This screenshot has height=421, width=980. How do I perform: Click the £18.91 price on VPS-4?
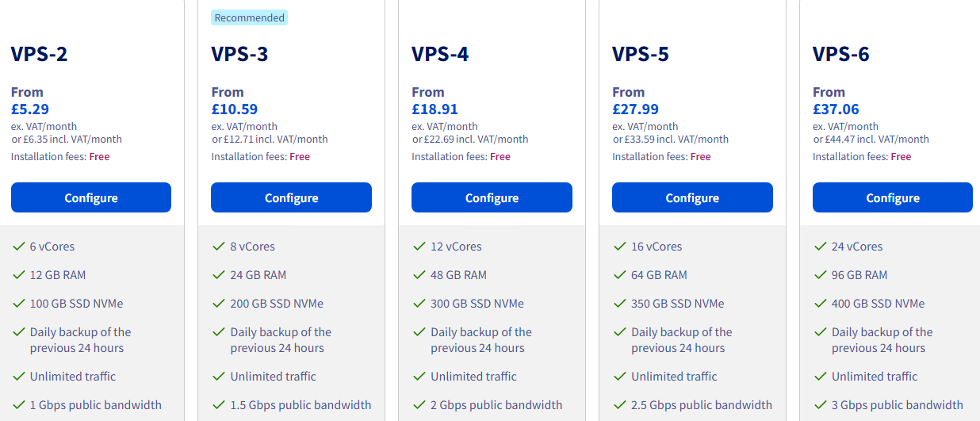tap(435, 109)
